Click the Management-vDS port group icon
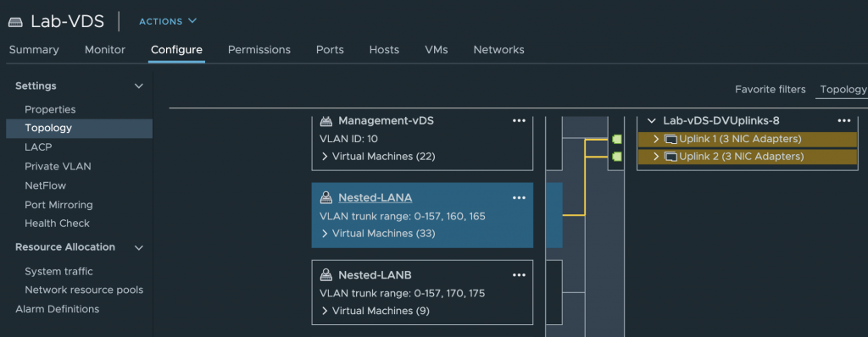868x337 pixels. pos(326,120)
